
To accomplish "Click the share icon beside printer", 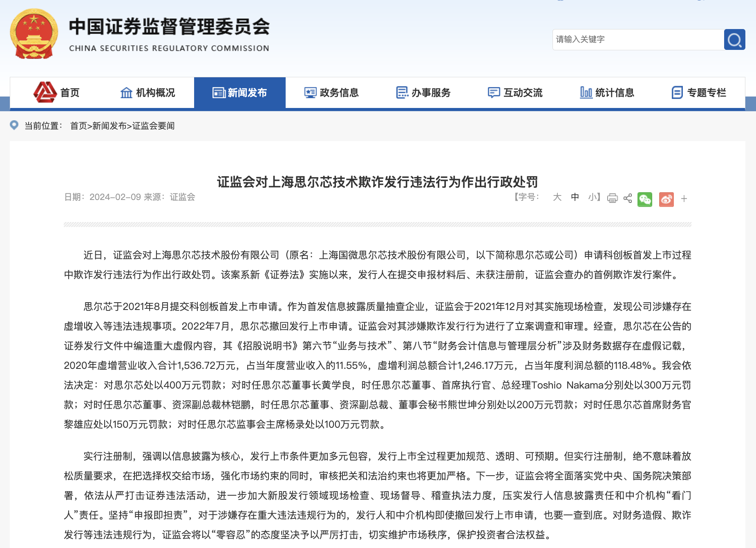I will [628, 198].
